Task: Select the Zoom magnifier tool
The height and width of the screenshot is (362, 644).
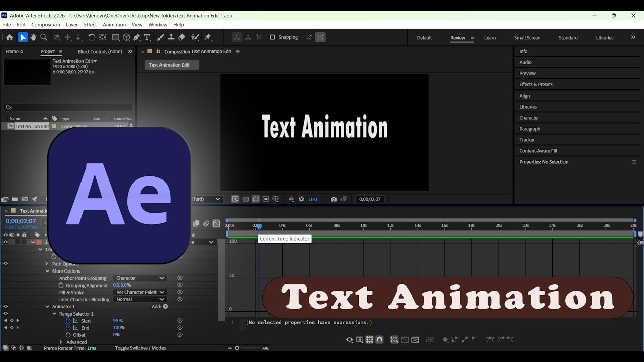Action: click(44, 37)
